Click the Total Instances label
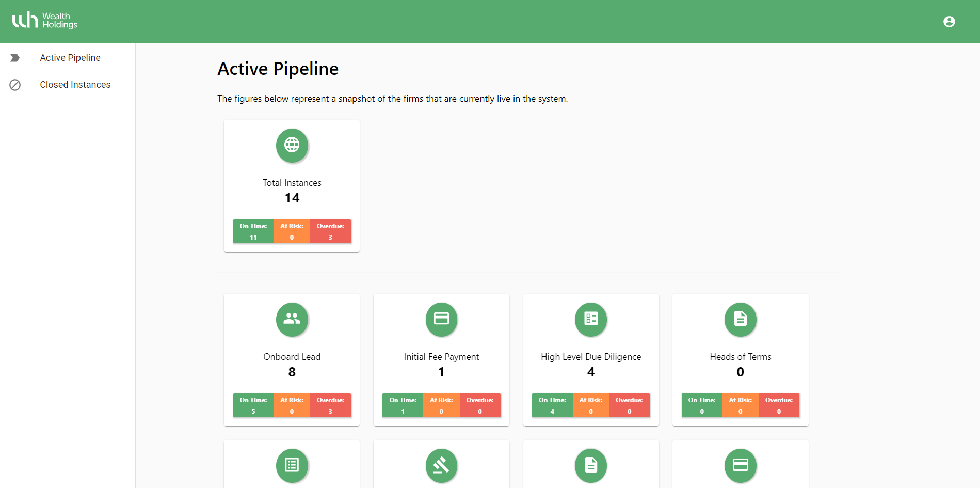Screen dimensions: 980x488 point(292,183)
